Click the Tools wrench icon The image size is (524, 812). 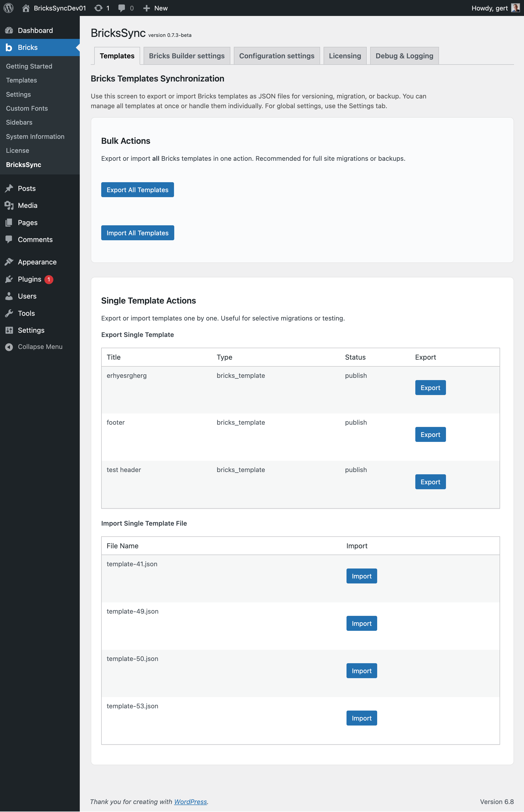pyautogui.click(x=9, y=313)
